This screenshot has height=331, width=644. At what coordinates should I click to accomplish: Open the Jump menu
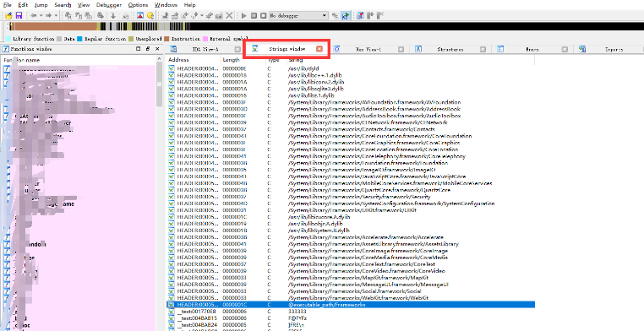[x=41, y=5]
